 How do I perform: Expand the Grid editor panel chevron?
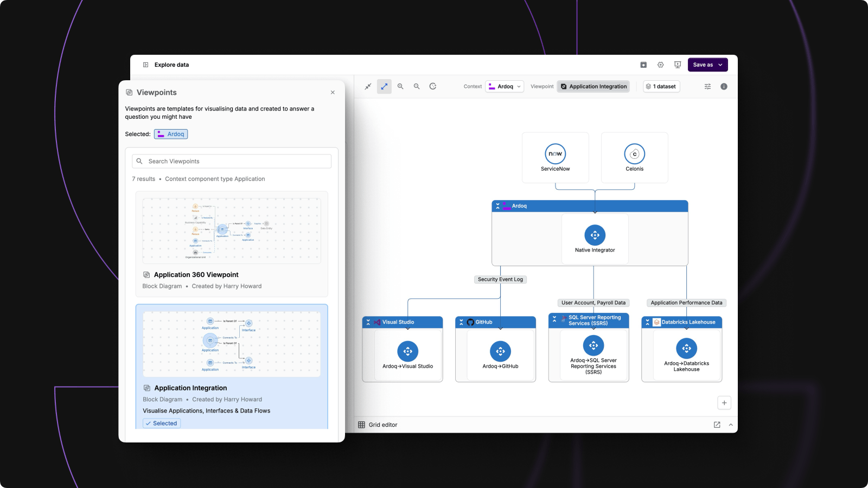click(x=731, y=425)
